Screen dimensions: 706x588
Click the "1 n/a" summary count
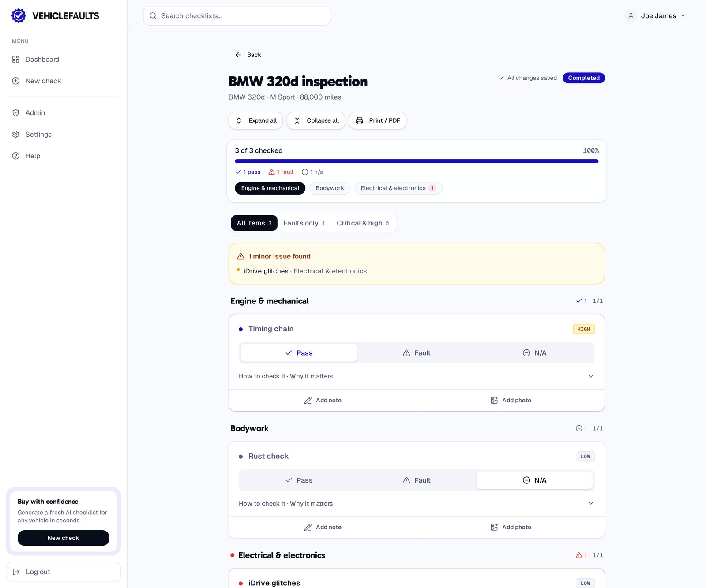click(x=312, y=172)
